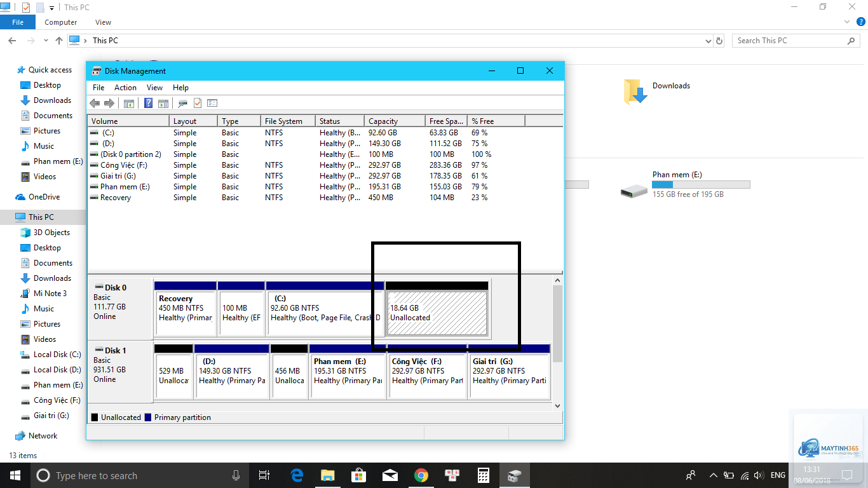Click the File Explorer Back navigation arrow

point(11,41)
